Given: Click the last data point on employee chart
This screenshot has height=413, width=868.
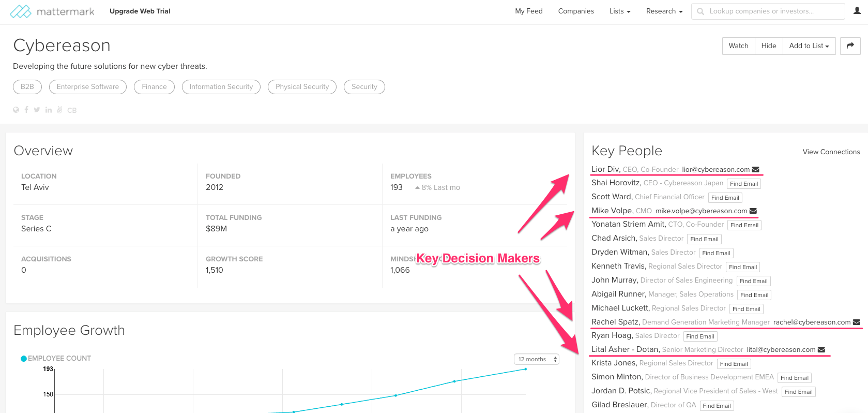Looking at the screenshot, I should click(526, 369).
